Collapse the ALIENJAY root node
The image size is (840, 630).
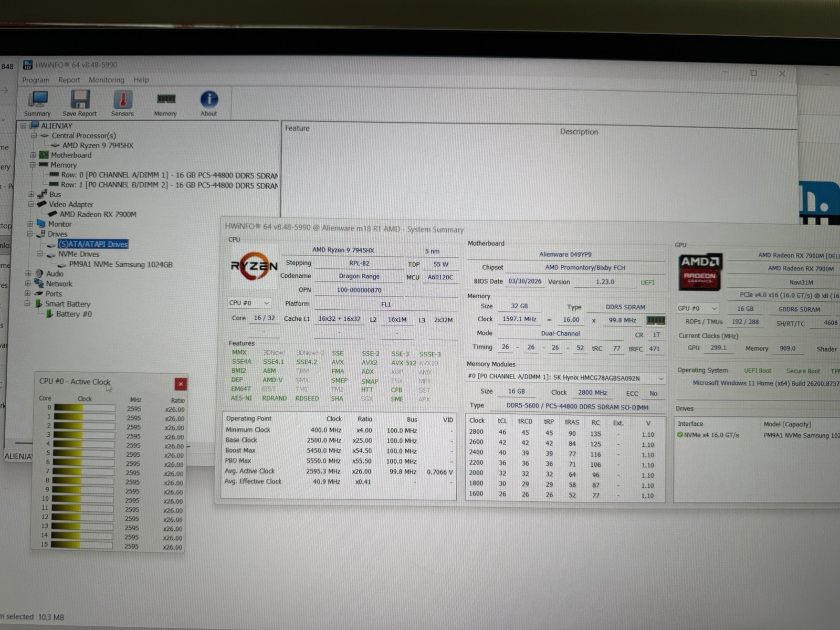pos(23,125)
